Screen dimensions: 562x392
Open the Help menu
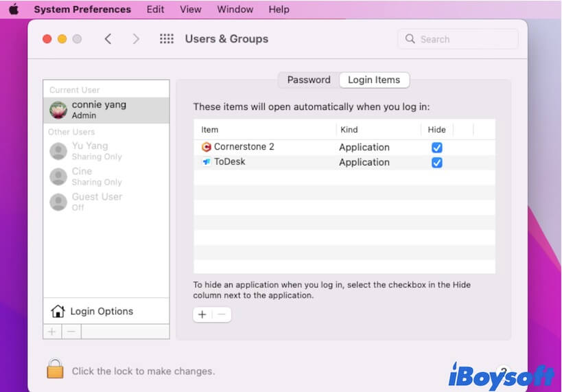click(x=279, y=10)
